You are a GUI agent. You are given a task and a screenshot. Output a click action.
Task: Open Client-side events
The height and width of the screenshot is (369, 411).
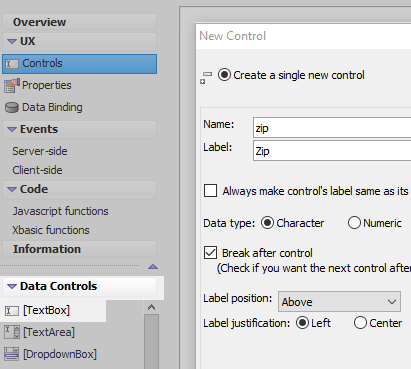37,170
